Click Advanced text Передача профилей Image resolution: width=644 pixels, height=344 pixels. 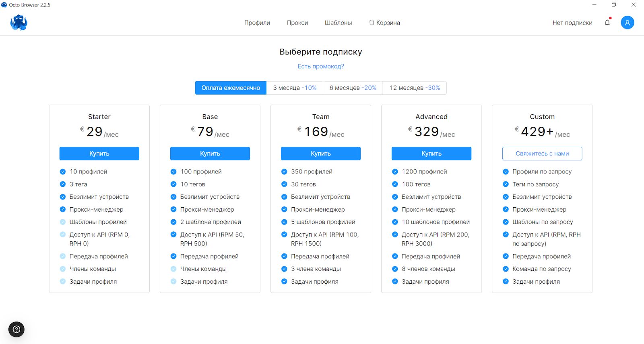coord(431,256)
